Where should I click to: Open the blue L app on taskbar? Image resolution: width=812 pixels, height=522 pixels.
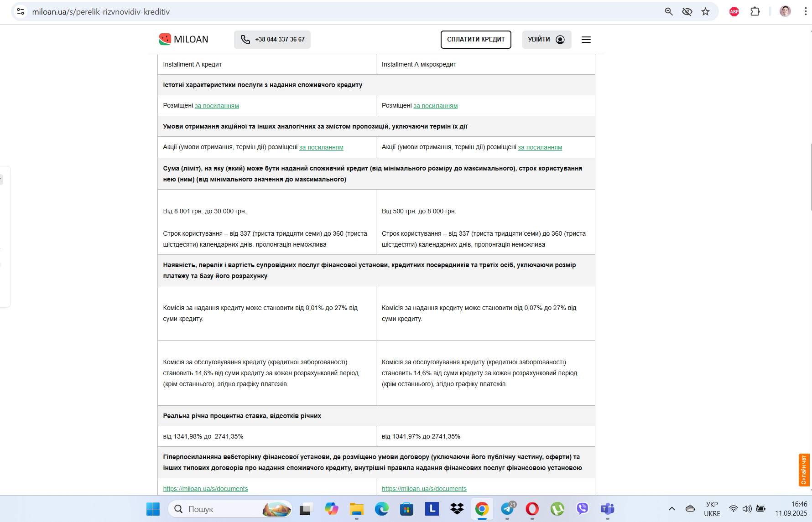[432, 509]
